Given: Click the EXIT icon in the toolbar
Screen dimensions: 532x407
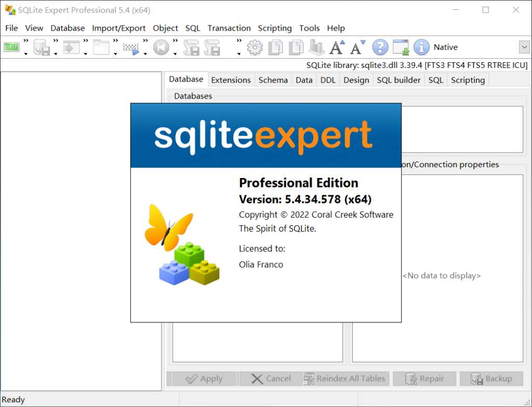Looking at the screenshot, I should tap(10, 47).
